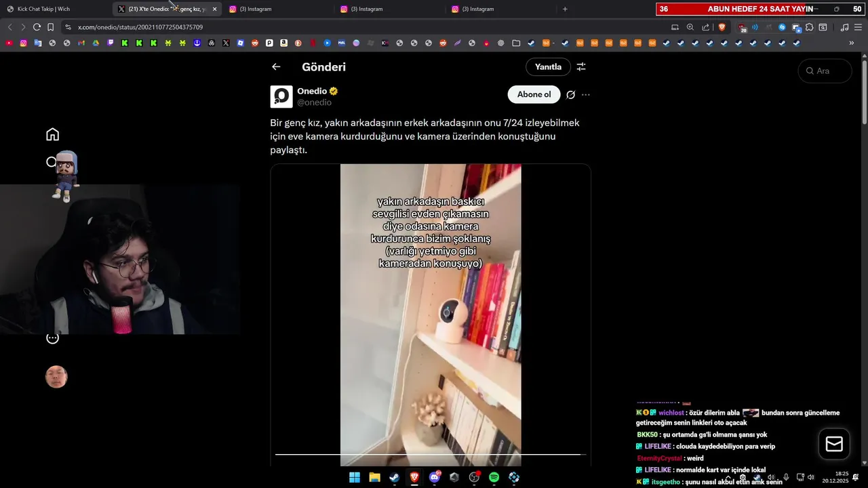
Task: Open the browser Extensions puzzle icon
Action: (x=809, y=27)
